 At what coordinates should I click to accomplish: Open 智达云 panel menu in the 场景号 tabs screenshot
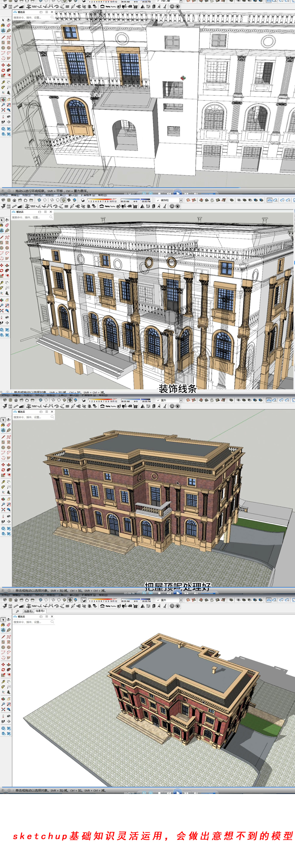(x=47, y=617)
